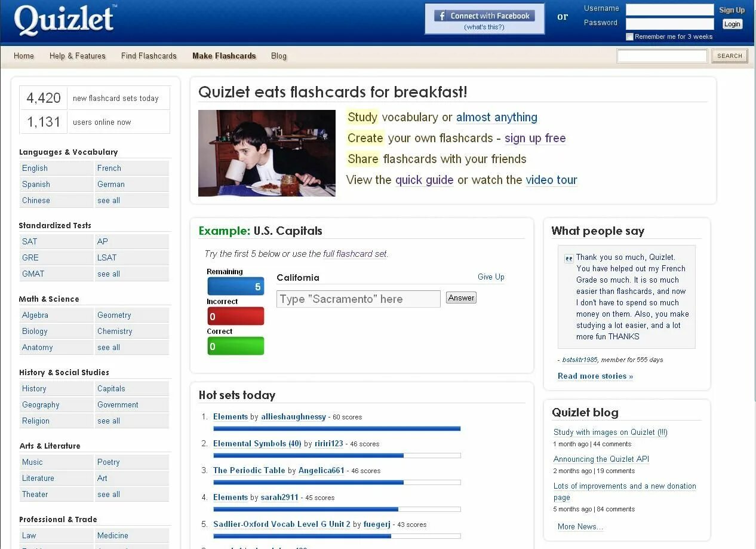Click the Answer button

tap(461, 298)
